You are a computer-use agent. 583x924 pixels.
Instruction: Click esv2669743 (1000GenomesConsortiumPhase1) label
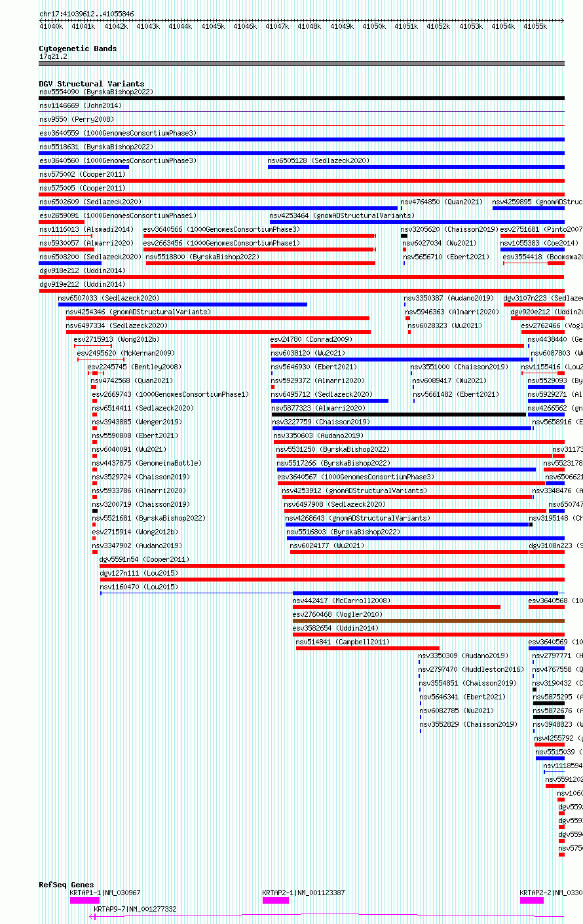tap(171, 394)
